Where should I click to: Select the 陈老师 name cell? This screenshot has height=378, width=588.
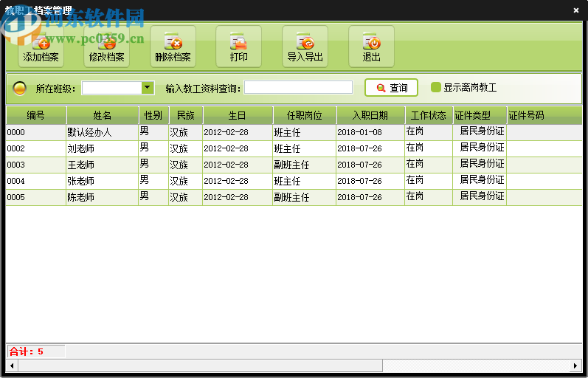click(x=102, y=197)
